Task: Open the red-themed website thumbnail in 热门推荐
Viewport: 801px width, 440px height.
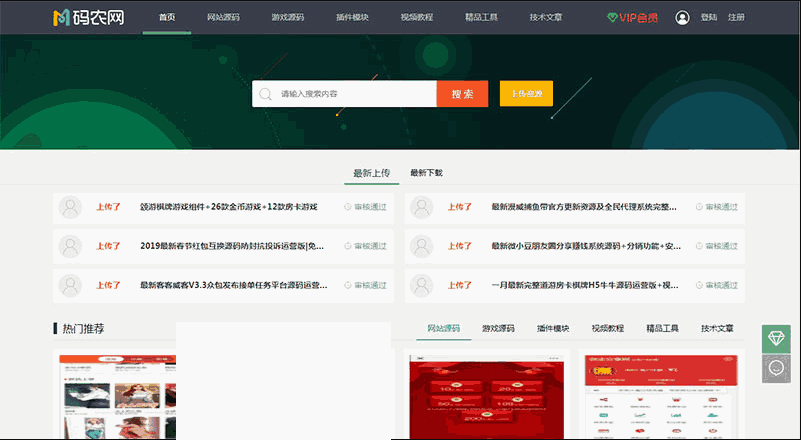Action: click(x=486, y=398)
